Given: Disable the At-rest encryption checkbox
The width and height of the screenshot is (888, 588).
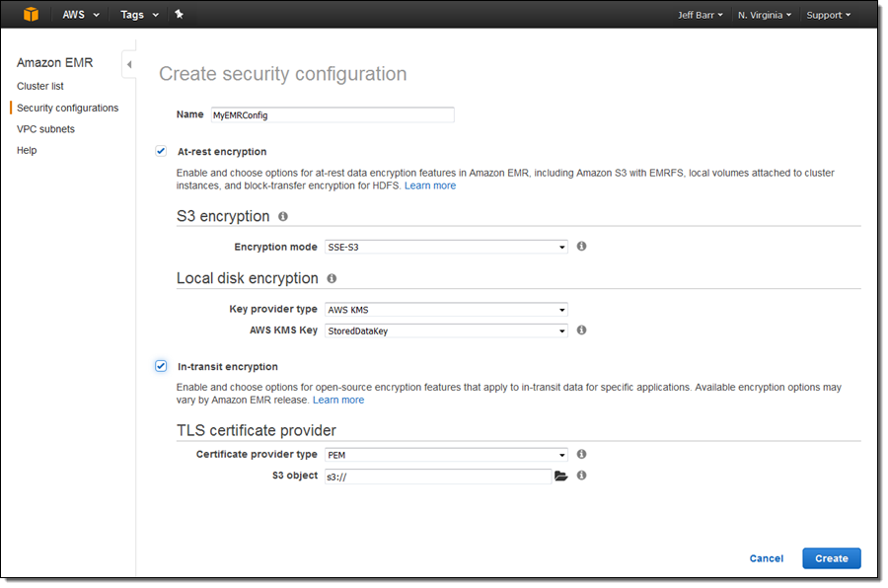Looking at the screenshot, I should (161, 151).
